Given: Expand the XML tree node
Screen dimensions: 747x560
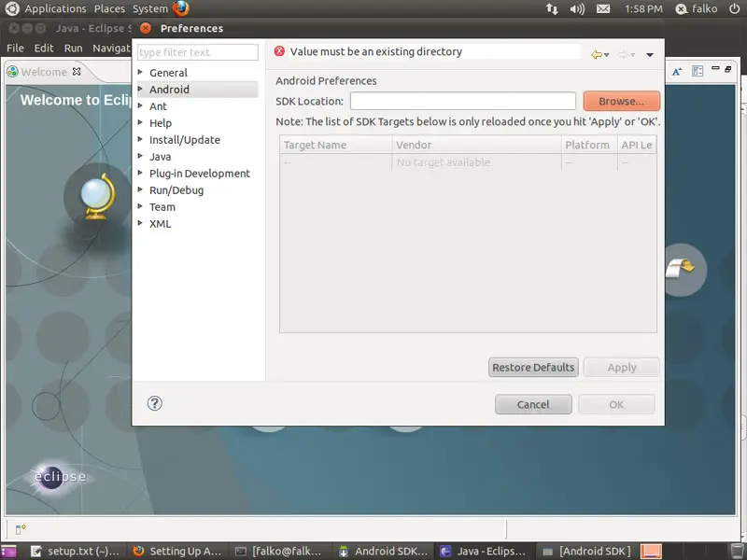Looking at the screenshot, I should coord(140,223).
